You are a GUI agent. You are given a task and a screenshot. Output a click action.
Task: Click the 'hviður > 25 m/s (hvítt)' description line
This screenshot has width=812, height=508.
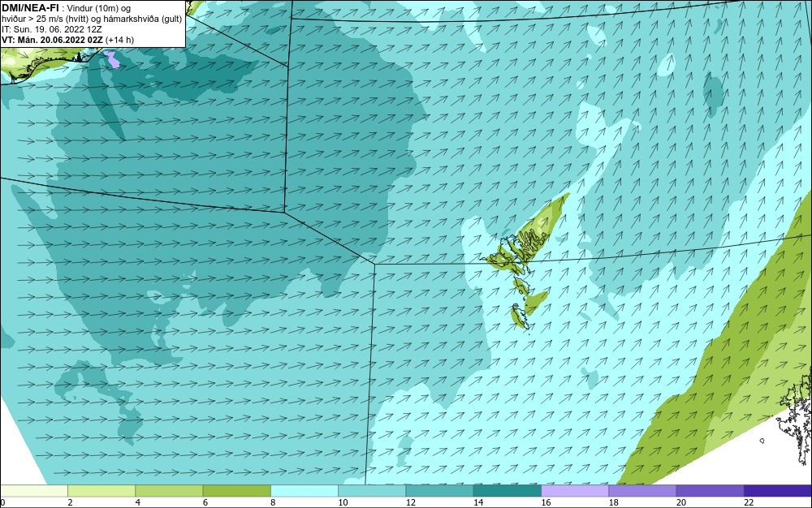pyautogui.click(x=92, y=19)
